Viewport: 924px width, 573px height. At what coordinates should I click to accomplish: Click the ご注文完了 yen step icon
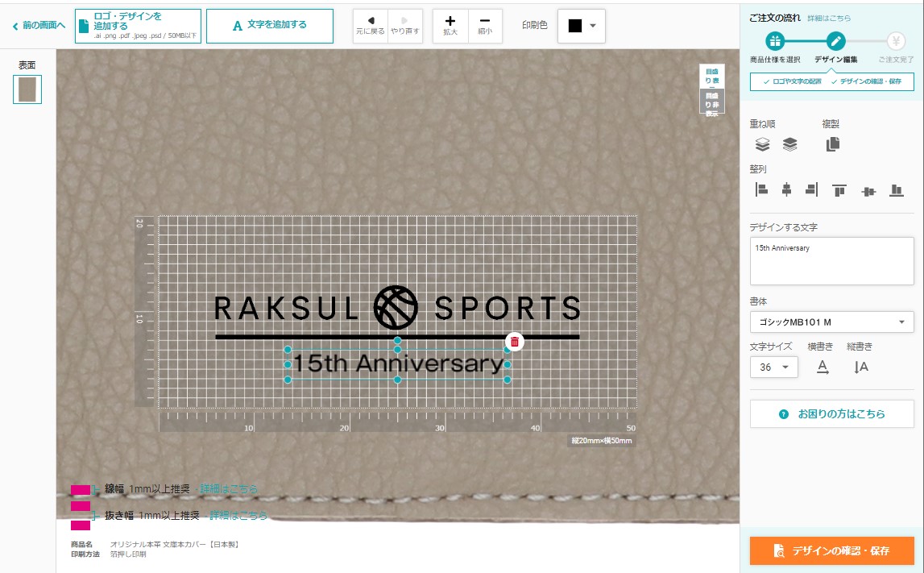tap(896, 41)
